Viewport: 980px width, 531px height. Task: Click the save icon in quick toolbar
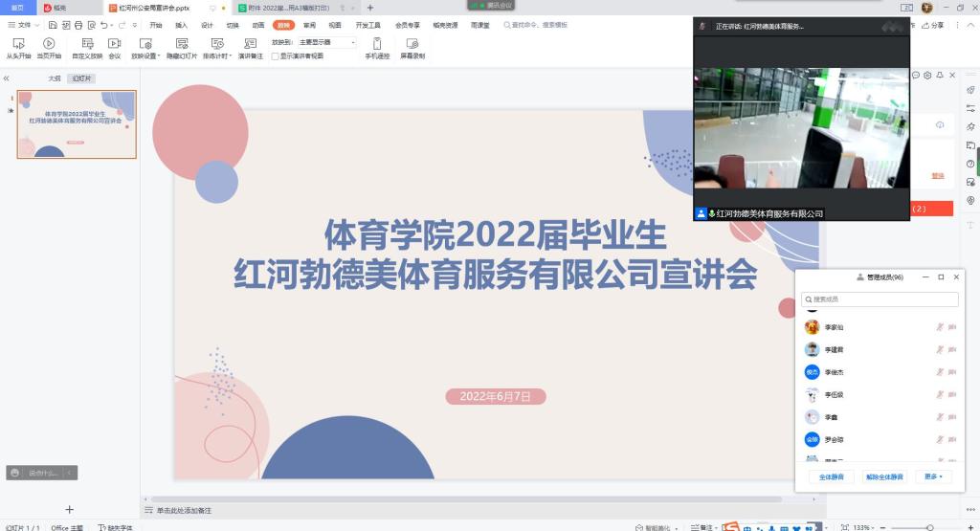tap(53, 25)
